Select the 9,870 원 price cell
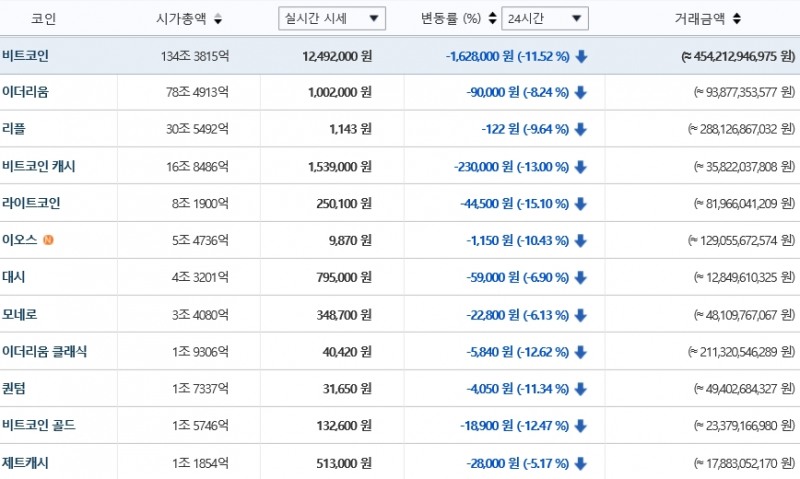 pos(351,240)
